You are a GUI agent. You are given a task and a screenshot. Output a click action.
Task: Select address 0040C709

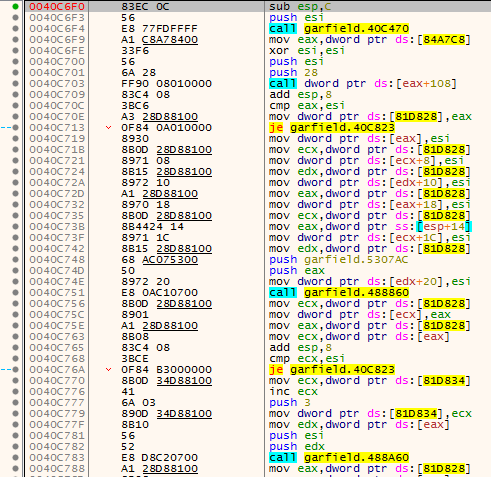tap(57, 95)
